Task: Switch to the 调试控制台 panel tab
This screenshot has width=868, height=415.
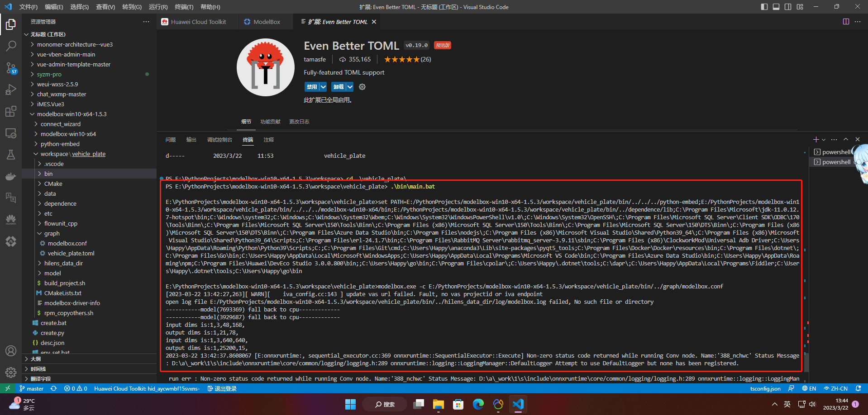Action: [x=219, y=140]
